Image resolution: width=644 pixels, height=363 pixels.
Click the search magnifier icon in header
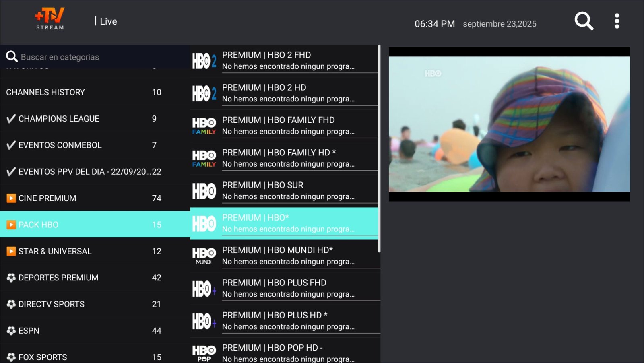584,21
